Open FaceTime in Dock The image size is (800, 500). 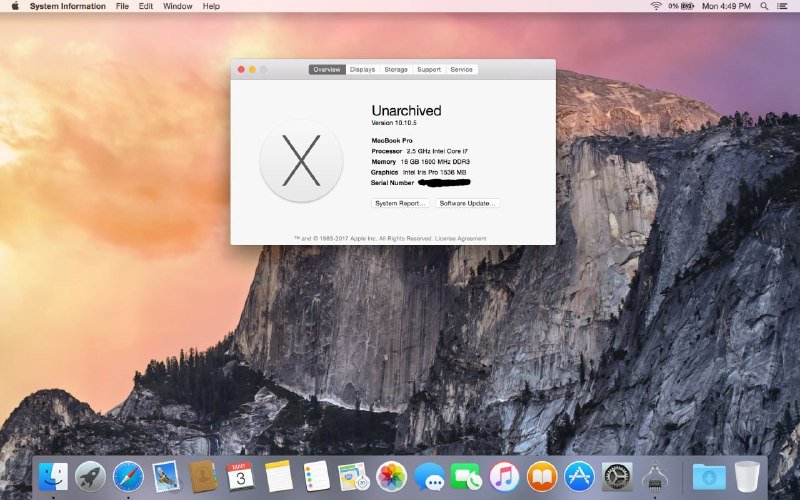point(466,477)
